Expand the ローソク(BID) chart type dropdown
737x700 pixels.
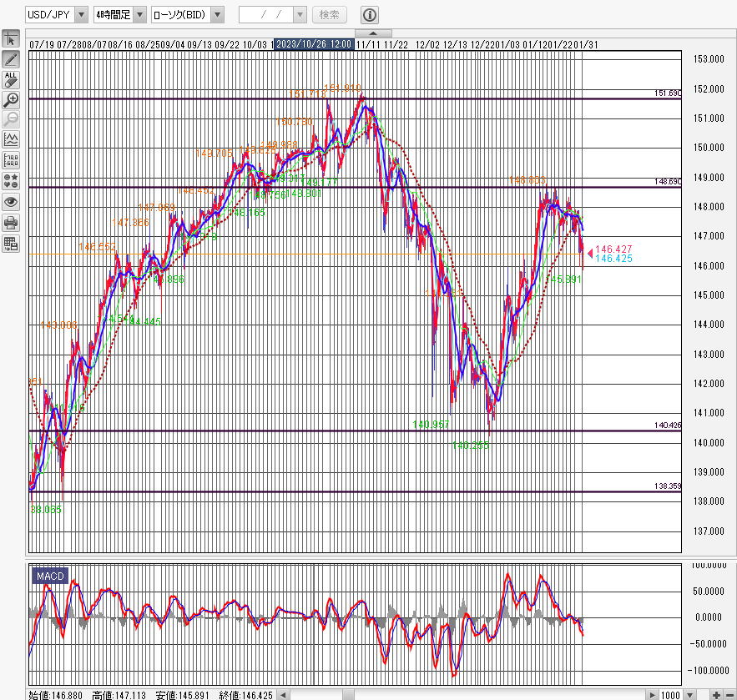[x=217, y=15]
